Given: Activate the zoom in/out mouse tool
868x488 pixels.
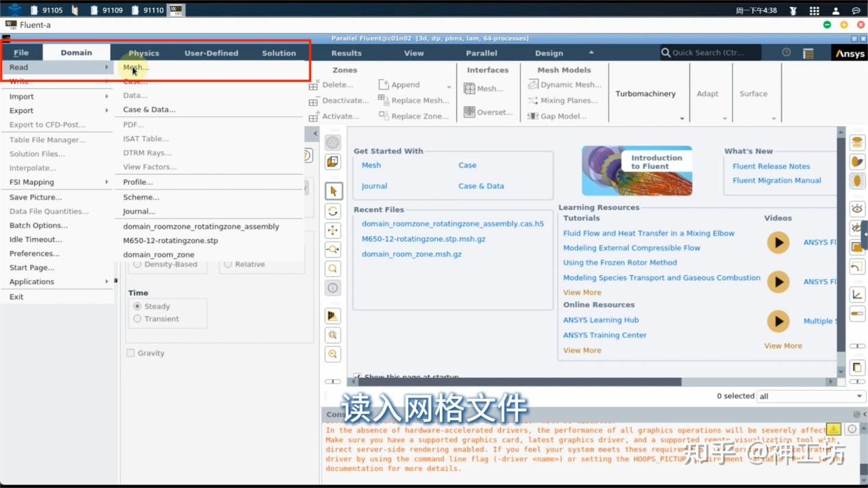Looking at the screenshot, I should [x=333, y=249].
